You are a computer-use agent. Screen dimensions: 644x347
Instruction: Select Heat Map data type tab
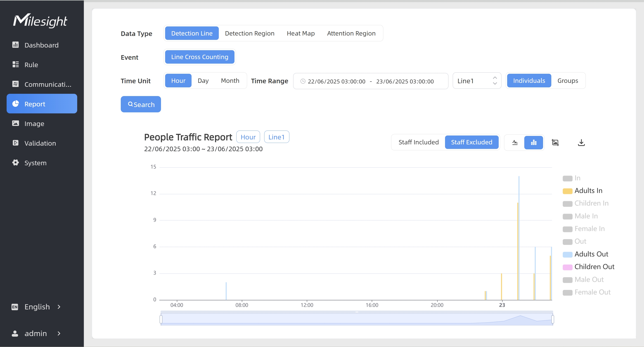pyautogui.click(x=301, y=33)
